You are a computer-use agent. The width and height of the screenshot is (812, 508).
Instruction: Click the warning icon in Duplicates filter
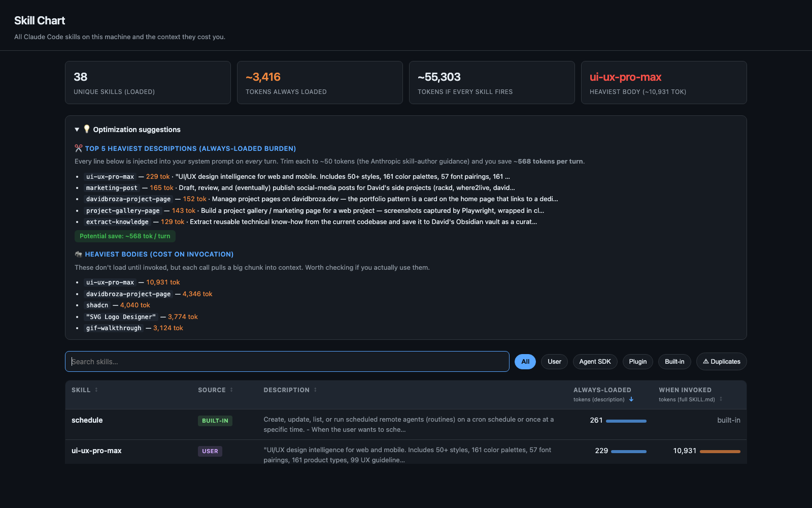(x=705, y=362)
